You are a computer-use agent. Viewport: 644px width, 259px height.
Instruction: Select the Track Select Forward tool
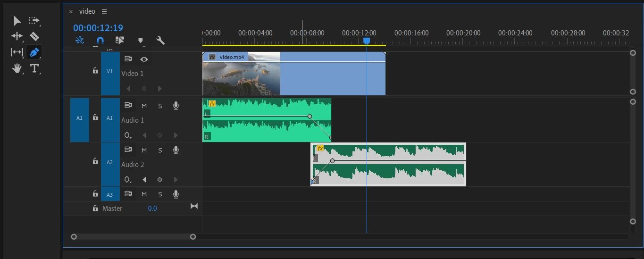[x=34, y=21]
